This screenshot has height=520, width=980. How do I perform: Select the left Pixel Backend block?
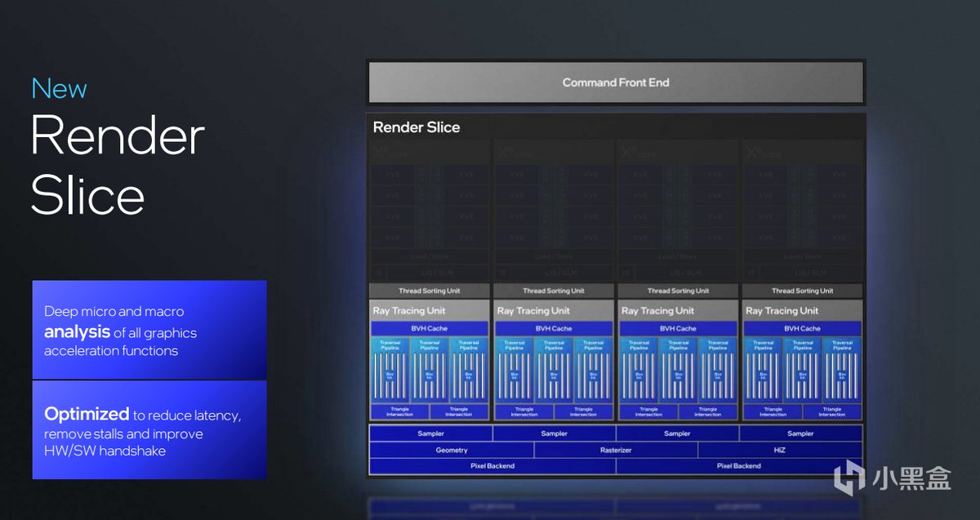[x=492, y=466]
